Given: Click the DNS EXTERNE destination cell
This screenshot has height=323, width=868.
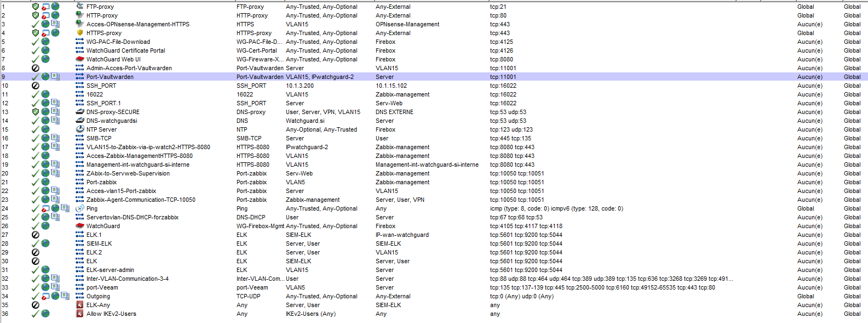Looking at the screenshot, I should (x=394, y=112).
